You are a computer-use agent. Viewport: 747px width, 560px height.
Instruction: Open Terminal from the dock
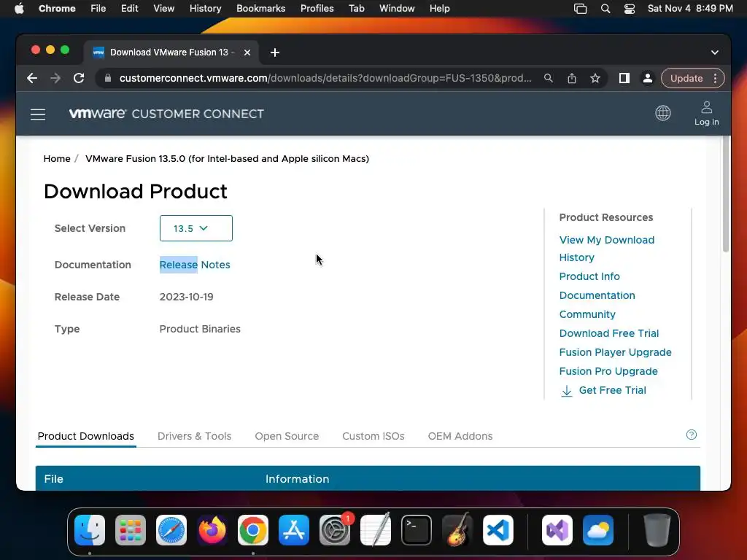click(417, 530)
